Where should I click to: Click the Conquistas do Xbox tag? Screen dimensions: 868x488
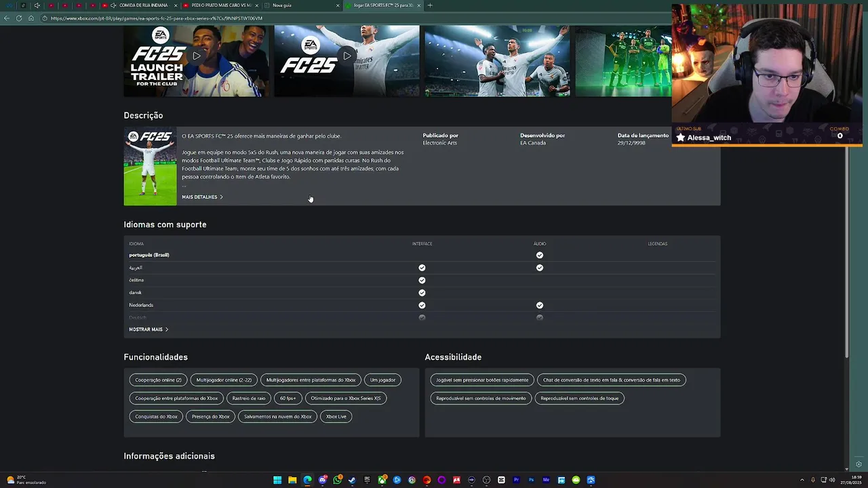[x=156, y=417]
